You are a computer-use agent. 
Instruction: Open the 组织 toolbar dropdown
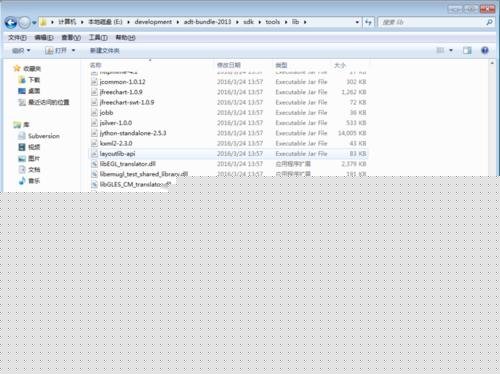(21, 50)
